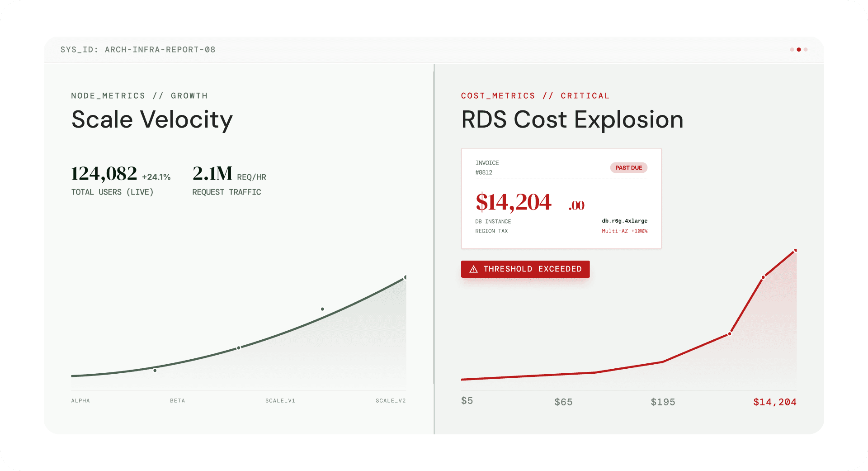Click the Threshold Exceeded alert button
The image size is (868, 471).
525,269
